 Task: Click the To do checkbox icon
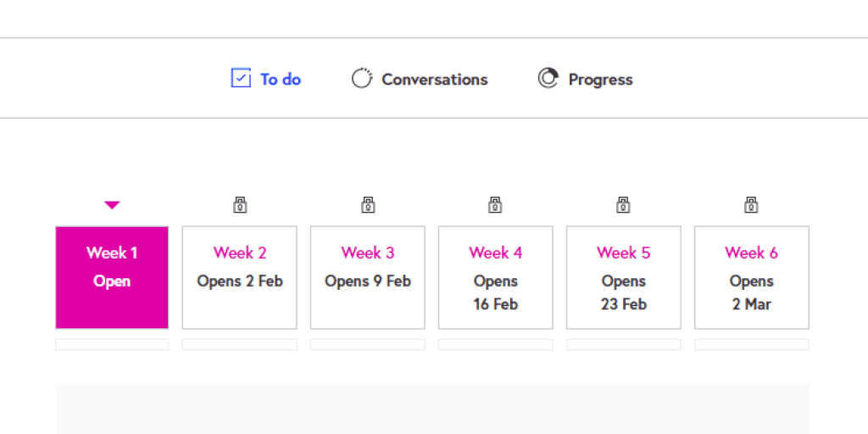pyautogui.click(x=241, y=79)
